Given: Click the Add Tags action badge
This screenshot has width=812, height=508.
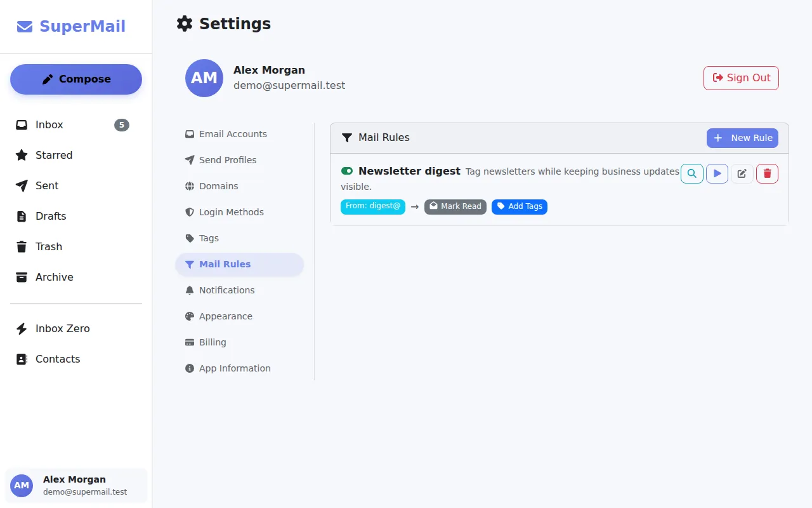Looking at the screenshot, I should tap(520, 206).
